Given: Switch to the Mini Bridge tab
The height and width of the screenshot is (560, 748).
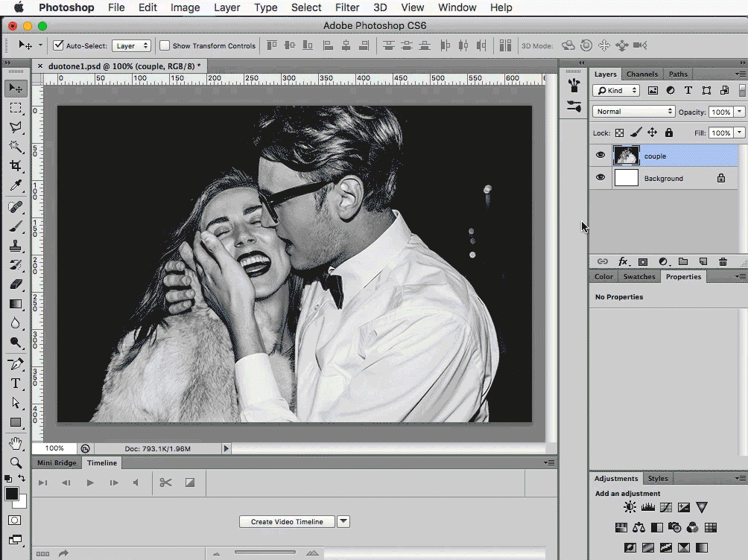Looking at the screenshot, I should pyautogui.click(x=57, y=462).
